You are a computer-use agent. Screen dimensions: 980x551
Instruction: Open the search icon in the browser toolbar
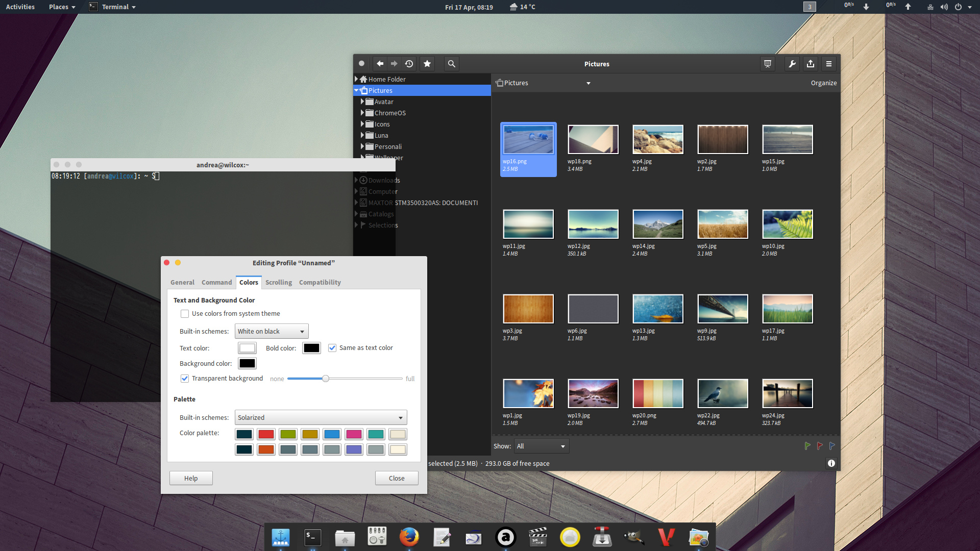451,63
